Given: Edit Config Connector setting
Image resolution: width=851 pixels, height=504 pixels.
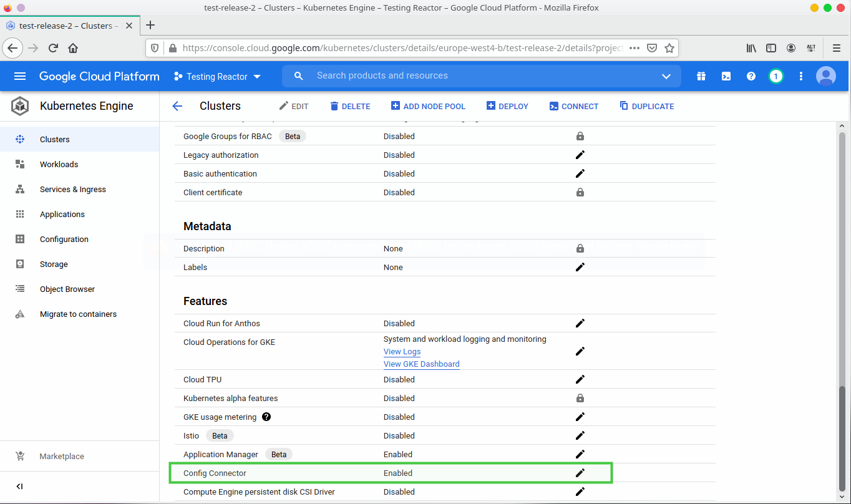Looking at the screenshot, I should click(580, 473).
